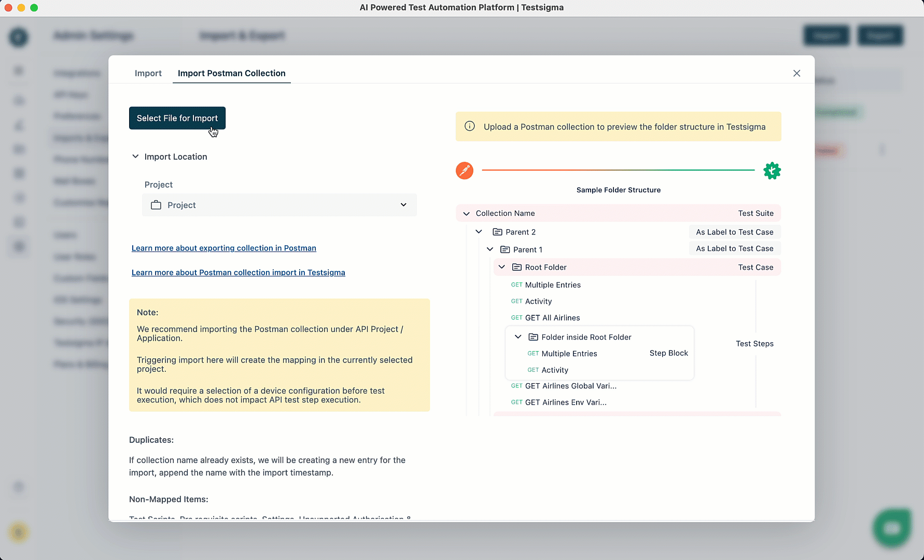Click the folder icon beside Parent 1

pos(505,249)
